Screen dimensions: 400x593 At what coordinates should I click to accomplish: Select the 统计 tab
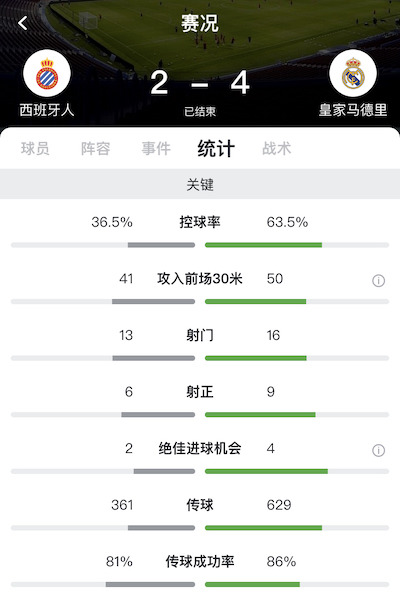pos(216,148)
